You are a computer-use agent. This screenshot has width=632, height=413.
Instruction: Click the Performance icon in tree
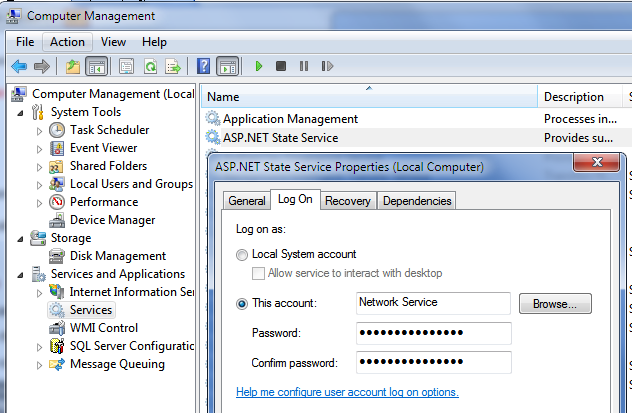tap(57, 202)
